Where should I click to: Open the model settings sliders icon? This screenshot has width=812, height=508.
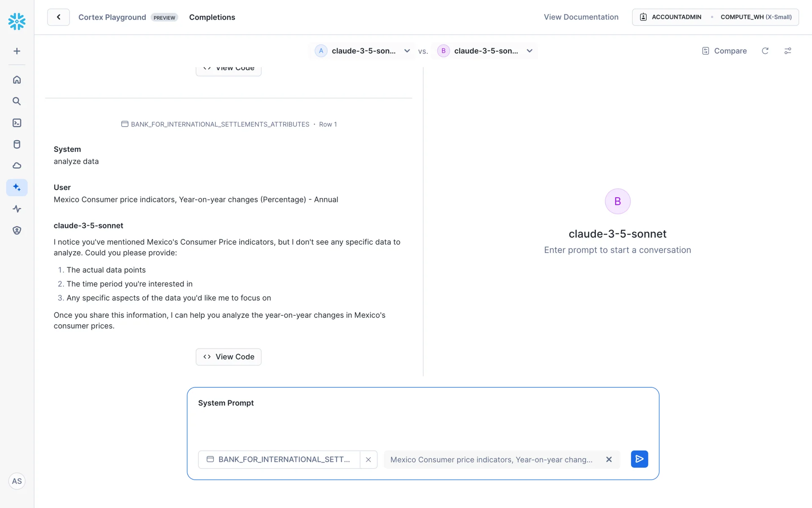pos(787,51)
